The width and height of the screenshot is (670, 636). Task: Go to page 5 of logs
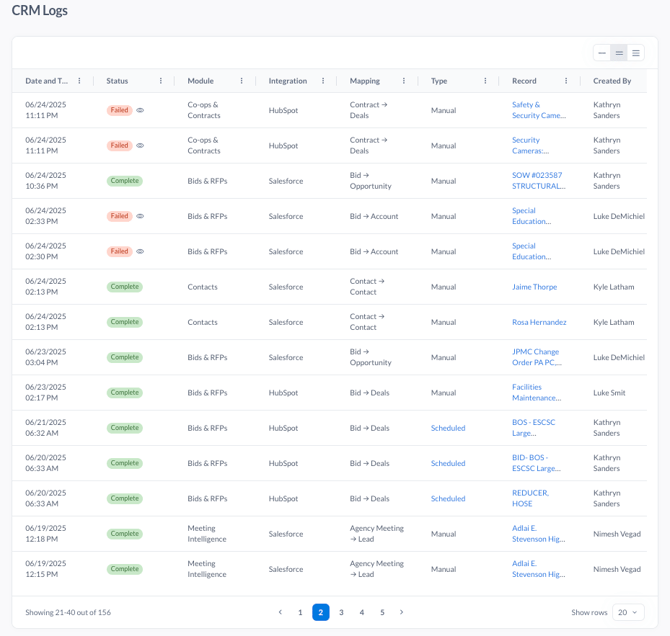(382, 612)
